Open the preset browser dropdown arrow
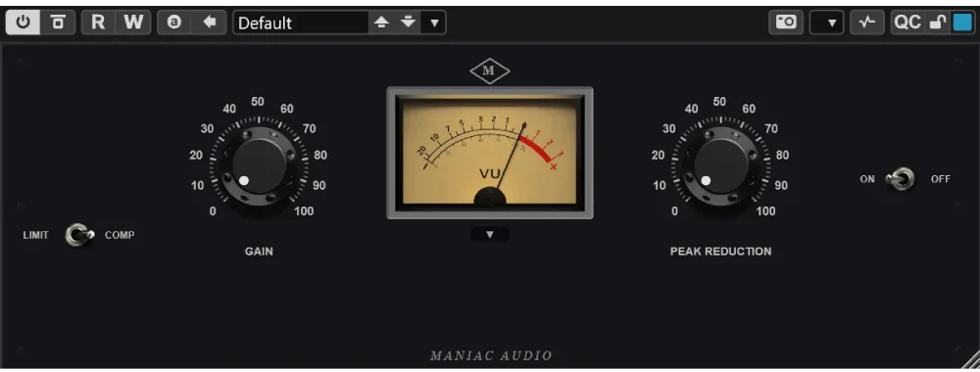980x372 pixels. (x=434, y=23)
